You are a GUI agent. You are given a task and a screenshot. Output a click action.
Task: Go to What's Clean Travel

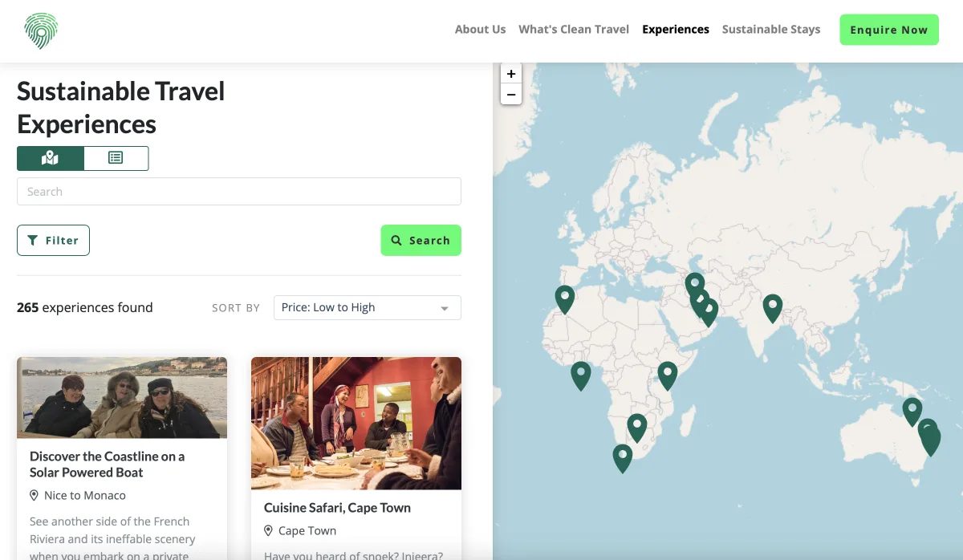point(574,30)
